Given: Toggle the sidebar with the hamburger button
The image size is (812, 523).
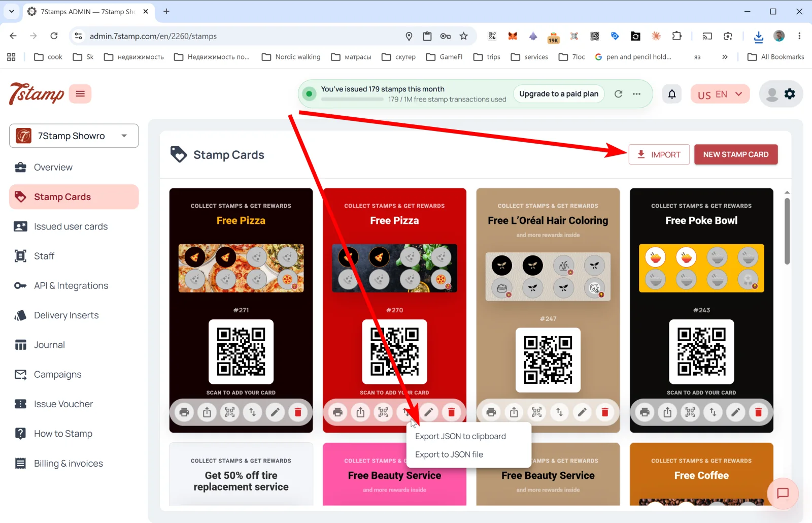Looking at the screenshot, I should 80,94.
